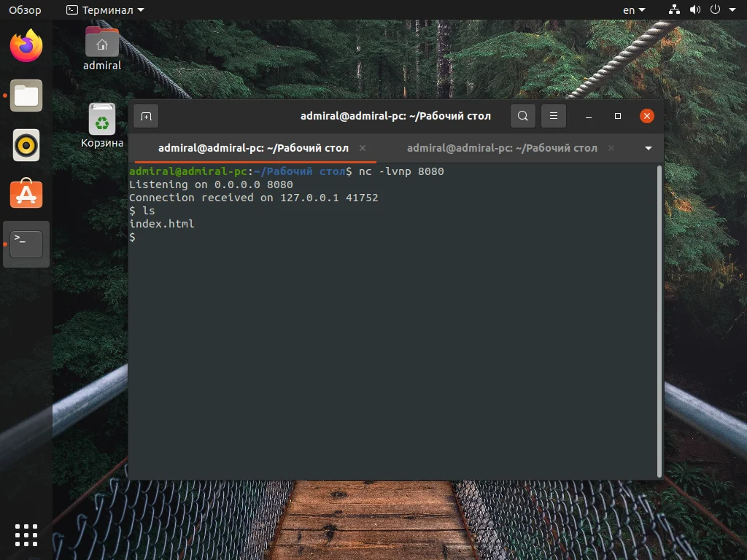Launch Firefox from the dock
The width and height of the screenshot is (747, 560).
[26, 46]
